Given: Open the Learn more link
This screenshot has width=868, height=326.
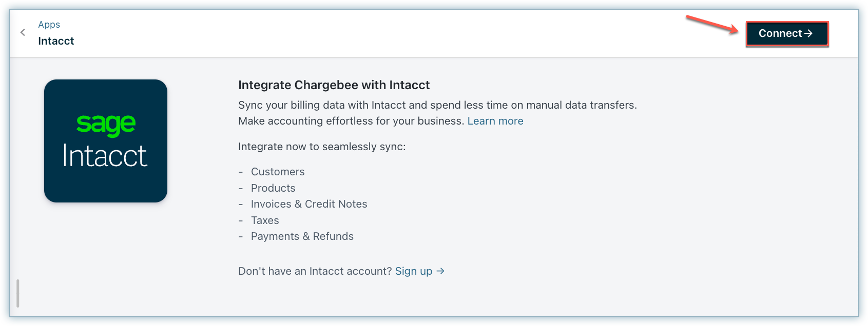Looking at the screenshot, I should (495, 121).
